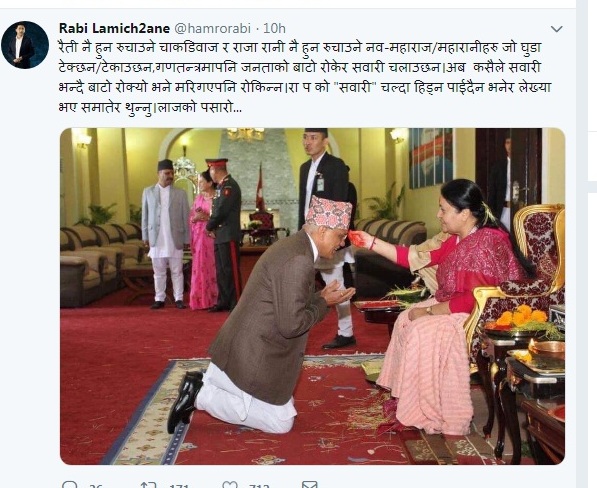Open the author name Rabi Lamich2ane
The image size is (597, 488).
click(x=114, y=29)
